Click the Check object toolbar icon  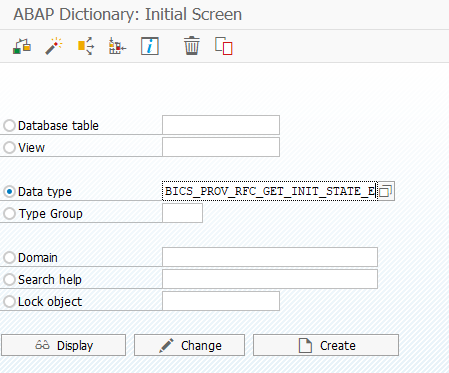pos(22,46)
